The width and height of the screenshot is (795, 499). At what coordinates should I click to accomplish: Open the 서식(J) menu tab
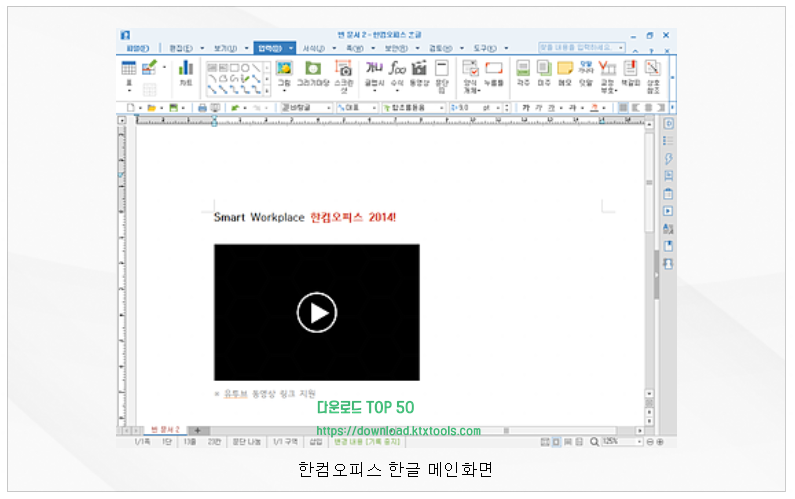point(314,48)
